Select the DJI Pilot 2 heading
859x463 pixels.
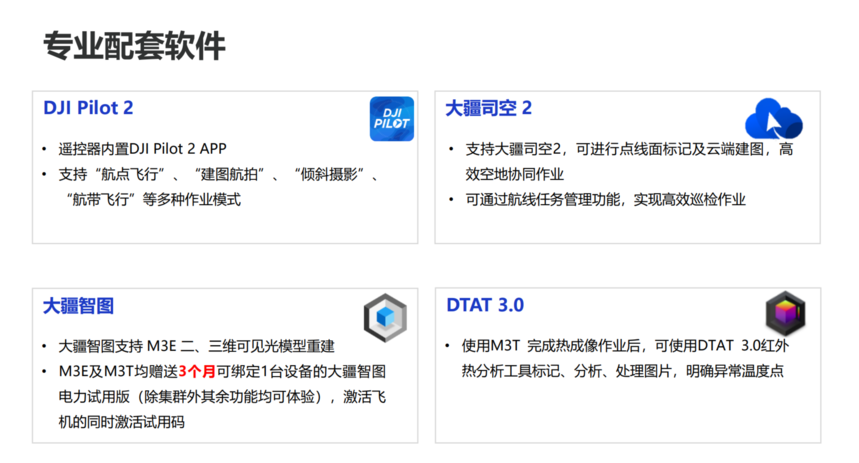[88, 108]
